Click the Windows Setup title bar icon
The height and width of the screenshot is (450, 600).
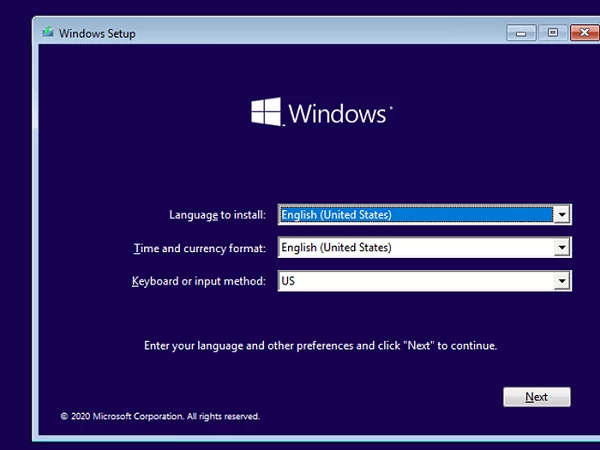pyautogui.click(x=48, y=32)
